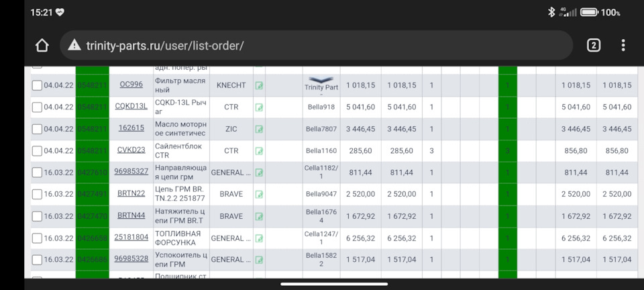Click the edit note icon for CQKD13L

pos(259,107)
